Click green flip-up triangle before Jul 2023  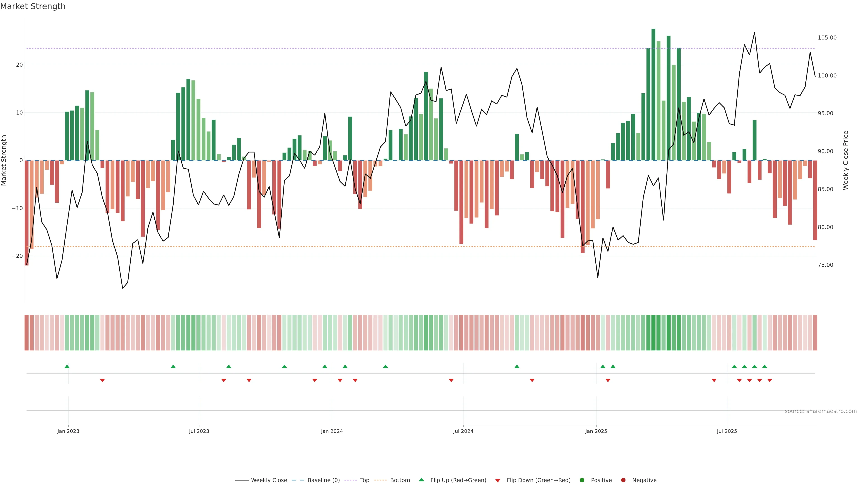[173, 366]
